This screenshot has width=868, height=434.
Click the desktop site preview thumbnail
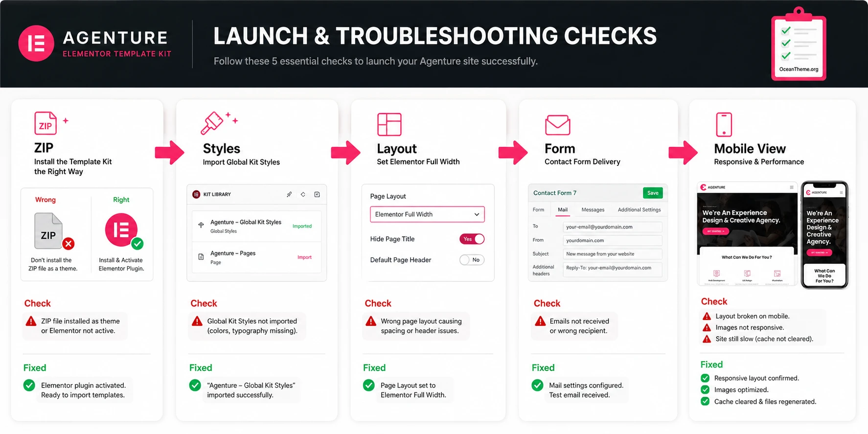pos(747,233)
